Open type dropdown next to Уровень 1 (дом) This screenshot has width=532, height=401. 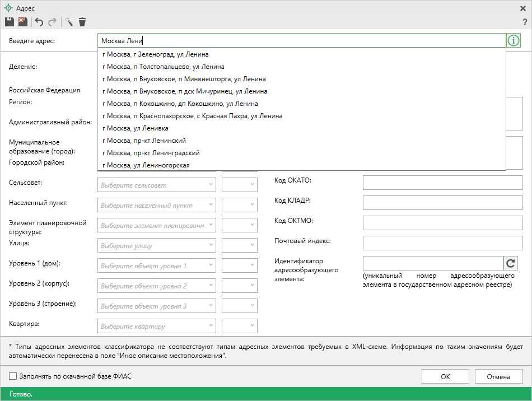tap(240, 265)
